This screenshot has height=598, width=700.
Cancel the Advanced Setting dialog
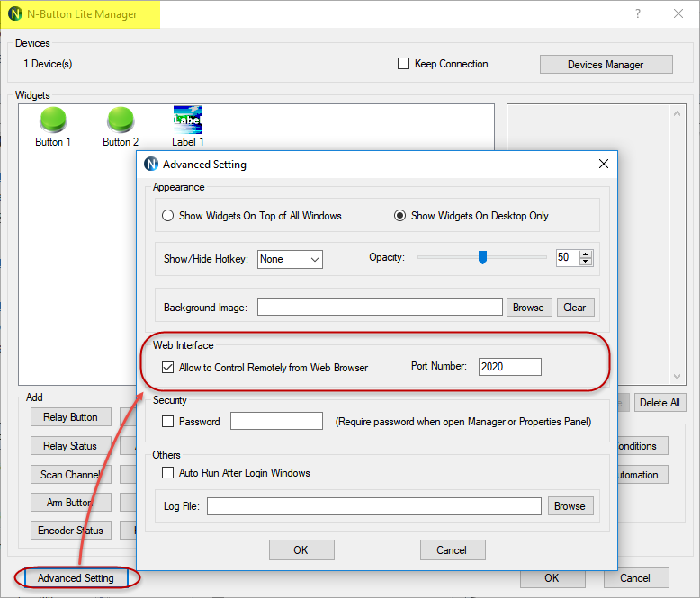point(453,549)
